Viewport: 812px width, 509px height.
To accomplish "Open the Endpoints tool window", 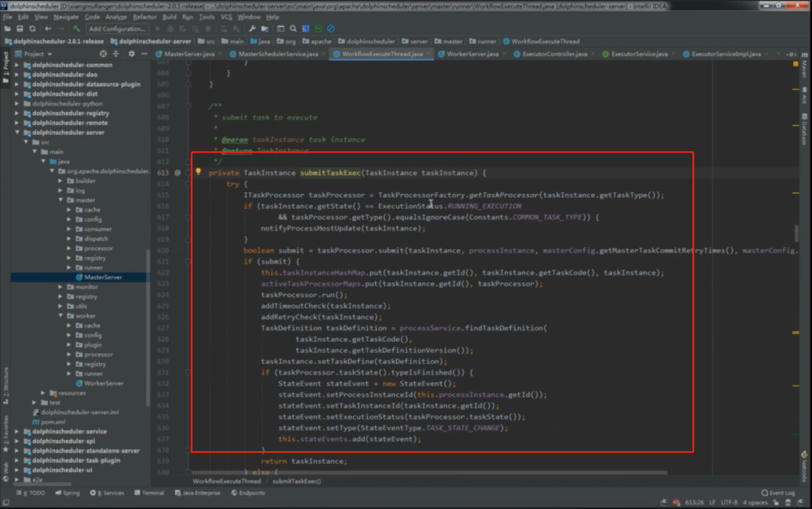I will click(248, 493).
